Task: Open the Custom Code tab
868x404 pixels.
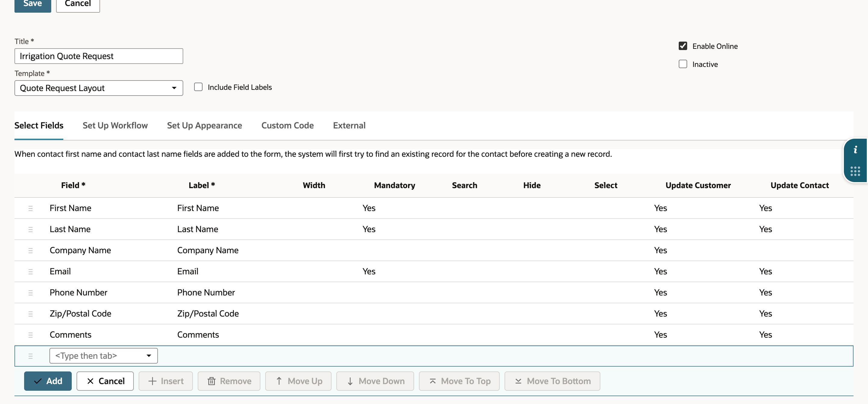Action: [x=288, y=125]
